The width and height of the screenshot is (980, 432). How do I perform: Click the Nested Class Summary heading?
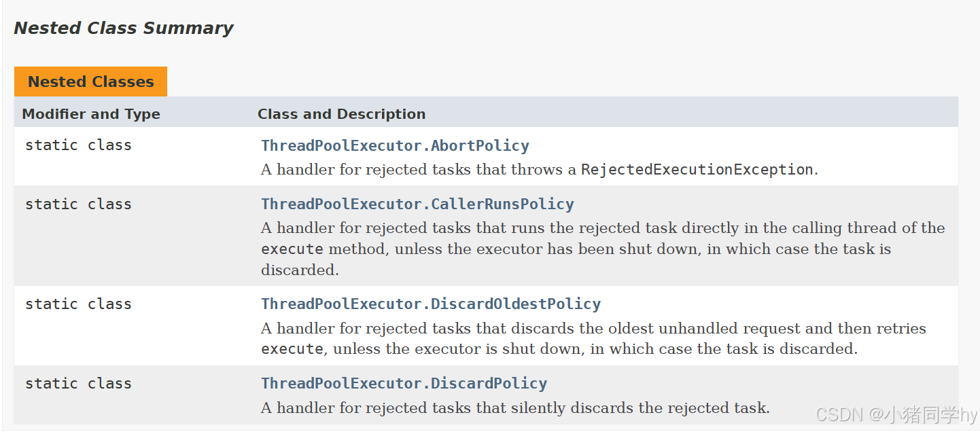[123, 28]
